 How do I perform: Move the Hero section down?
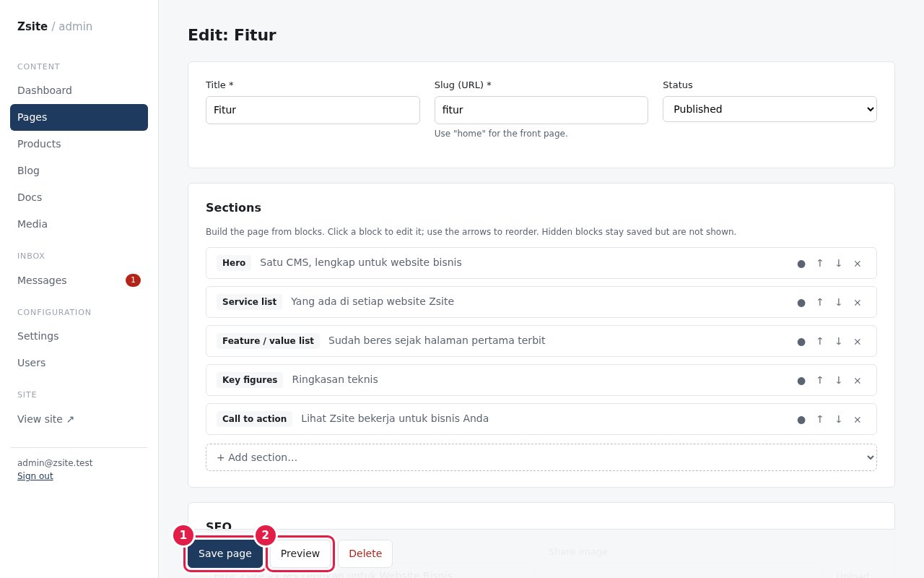(x=839, y=263)
